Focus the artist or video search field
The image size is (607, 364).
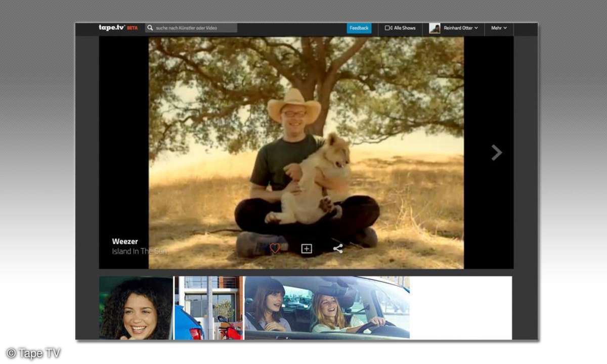pyautogui.click(x=191, y=28)
